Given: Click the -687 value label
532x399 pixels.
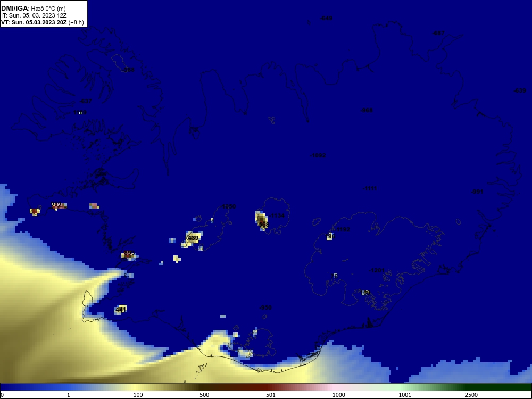Looking at the screenshot, I should (438, 33).
